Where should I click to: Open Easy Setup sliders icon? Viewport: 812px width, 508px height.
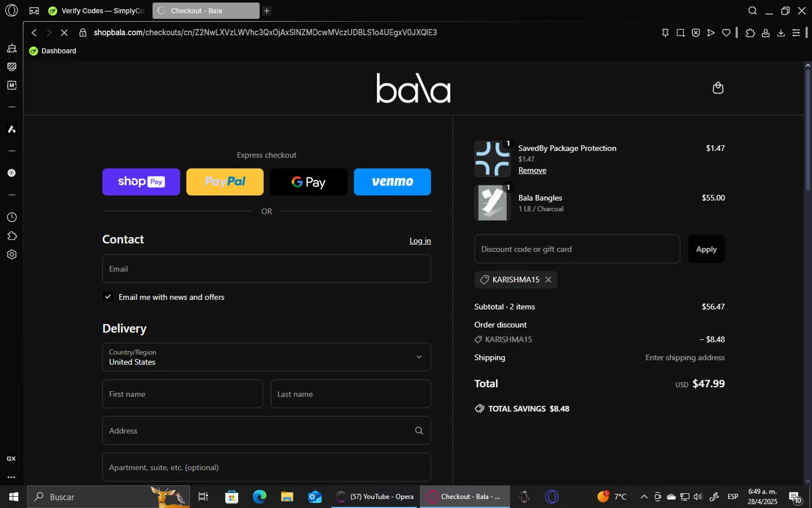(x=796, y=33)
